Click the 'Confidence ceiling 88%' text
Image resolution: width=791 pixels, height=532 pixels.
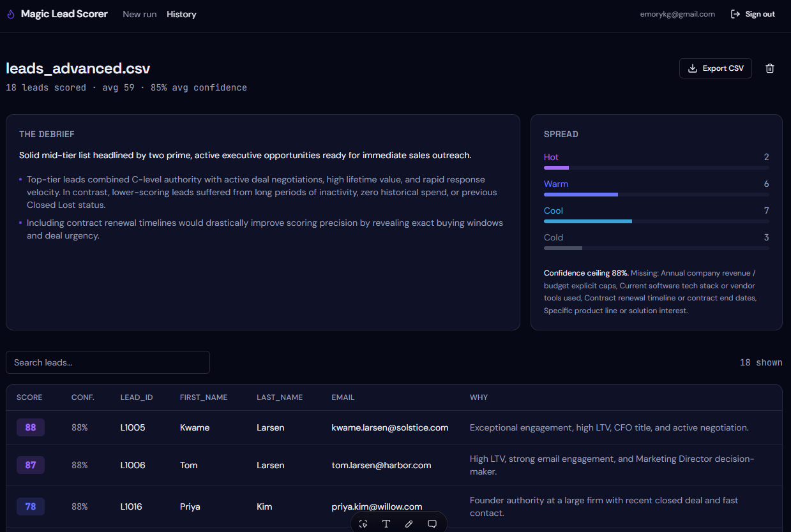[586, 272]
